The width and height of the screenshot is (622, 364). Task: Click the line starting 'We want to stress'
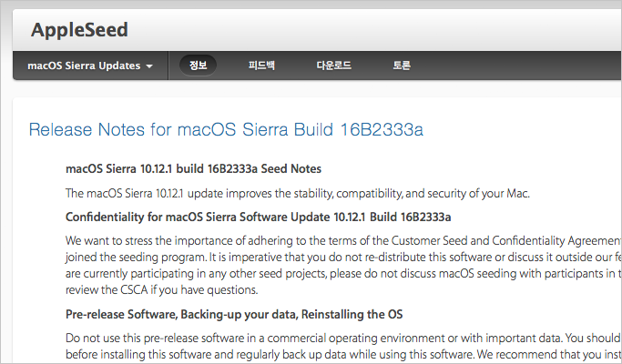click(x=343, y=241)
